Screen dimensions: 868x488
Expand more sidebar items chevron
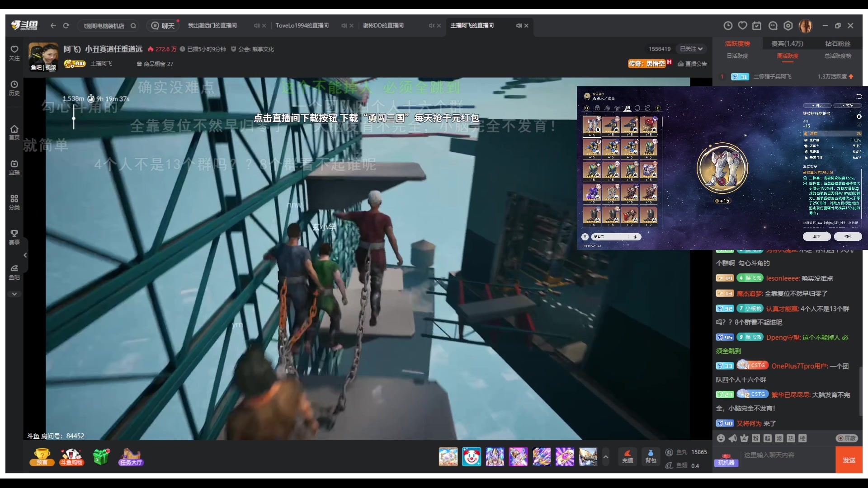14,294
